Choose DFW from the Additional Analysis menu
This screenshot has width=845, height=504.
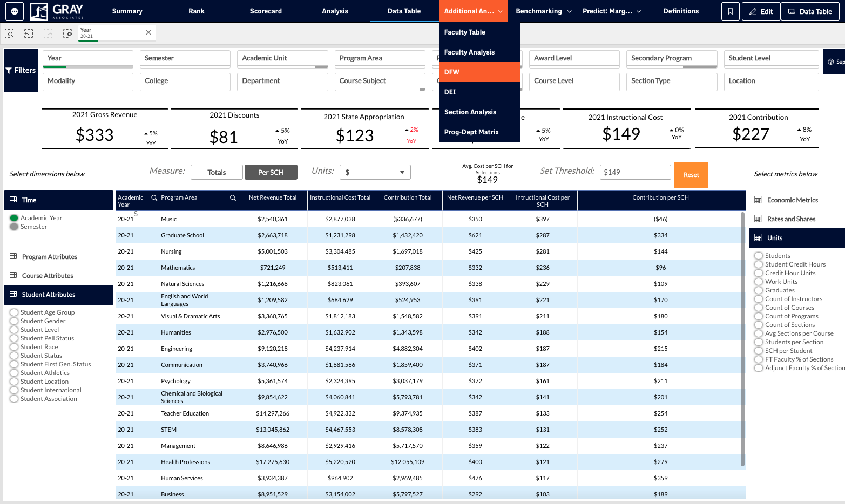tap(479, 72)
